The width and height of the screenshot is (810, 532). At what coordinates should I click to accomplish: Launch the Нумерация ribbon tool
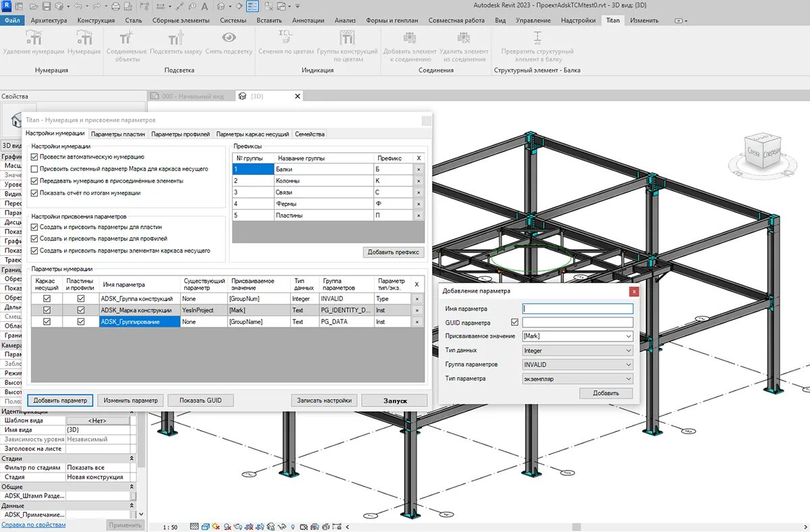pyautogui.click(x=84, y=43)
